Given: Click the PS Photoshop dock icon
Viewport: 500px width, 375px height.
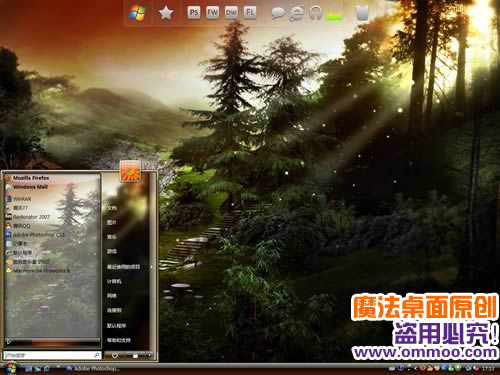Looking at the screenshot, I should 194,13.
